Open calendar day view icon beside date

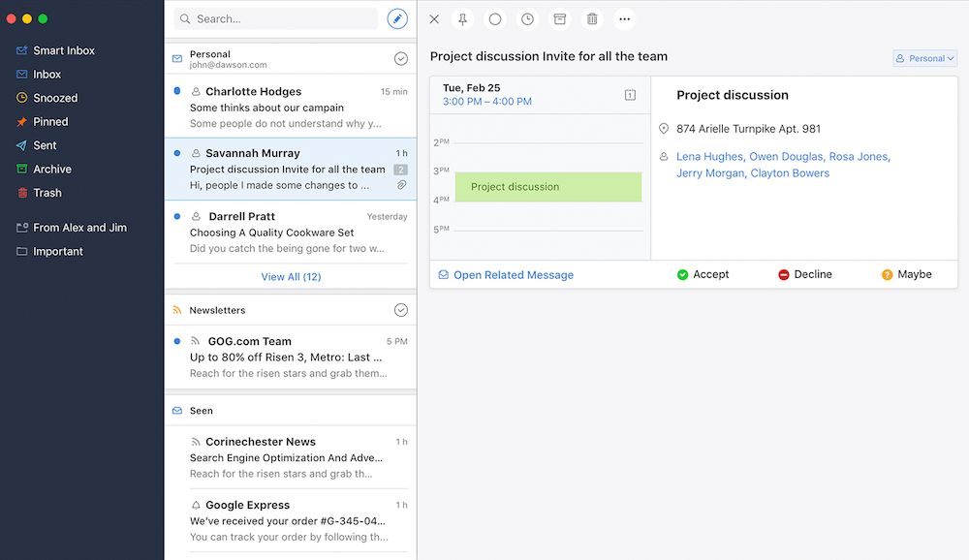click(x=630, y=95)
